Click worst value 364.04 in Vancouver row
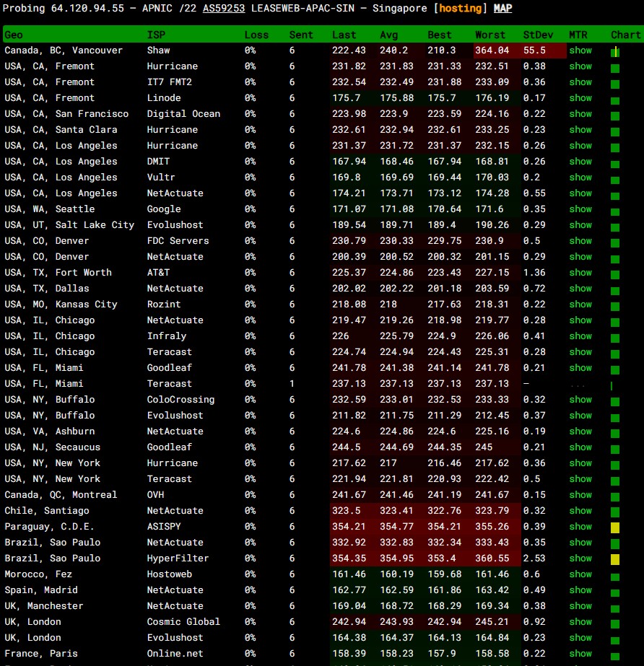 point(492,50)
